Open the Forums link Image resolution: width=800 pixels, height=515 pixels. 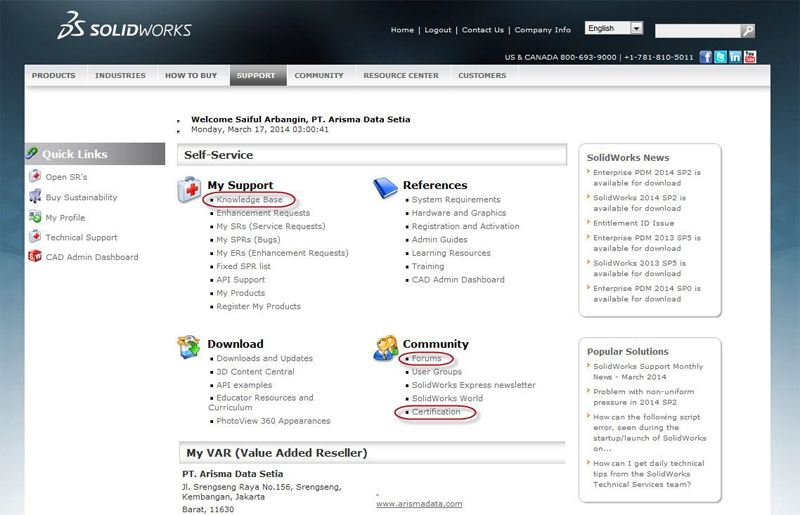427,358
